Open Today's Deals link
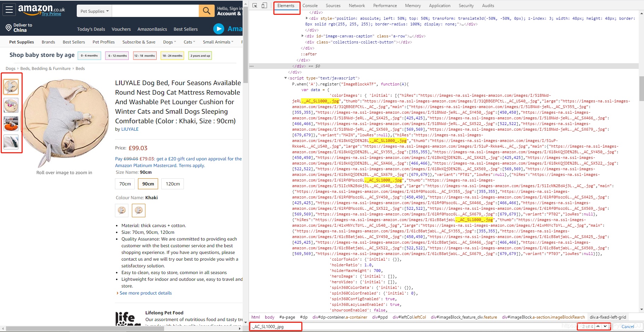This screenshot has width=644, height=332. (x=91, y=29)
